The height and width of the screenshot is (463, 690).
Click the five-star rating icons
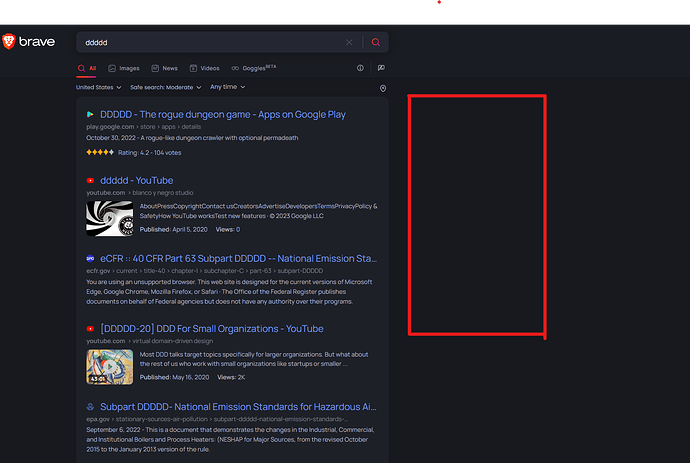click(100, 152)
